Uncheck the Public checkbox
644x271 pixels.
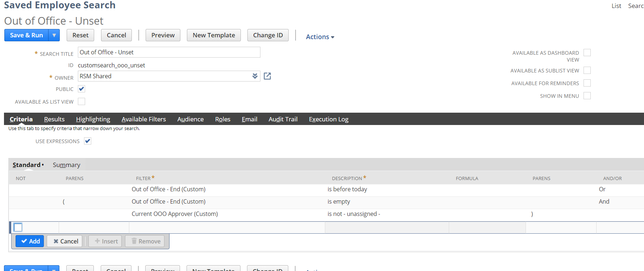pyautogui.click(x=81, y=89)
